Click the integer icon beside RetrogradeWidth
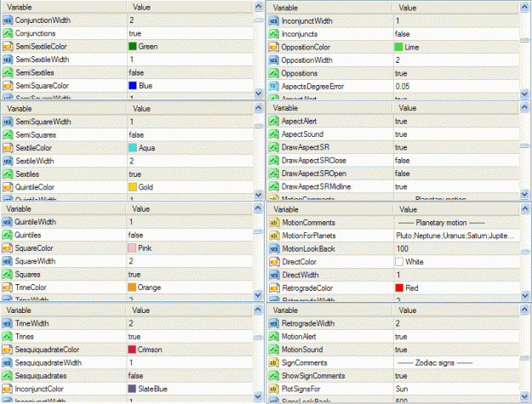Viewport: 532px width, 404px height. 273,323
